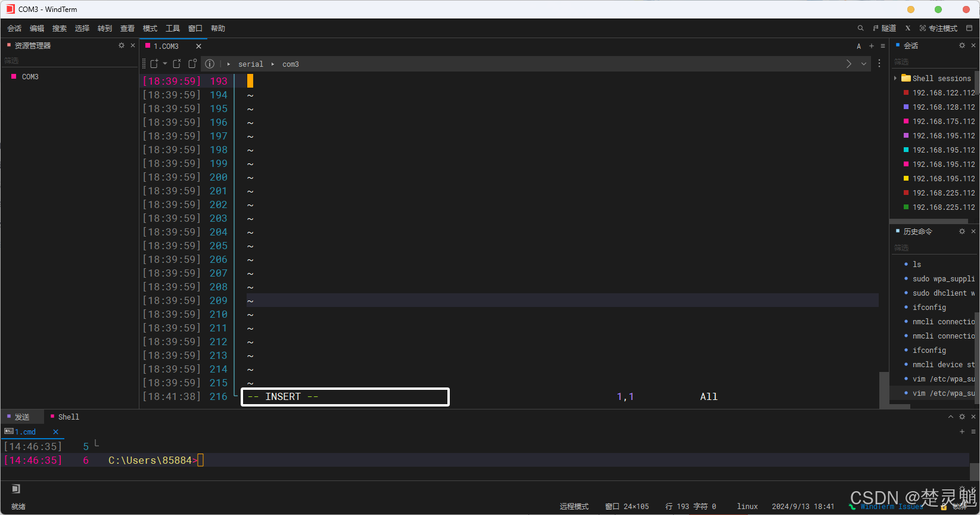This screenshot has height=515, width=980.
Task: Click the right chevron in the address bar
Action: click(849, 64)
